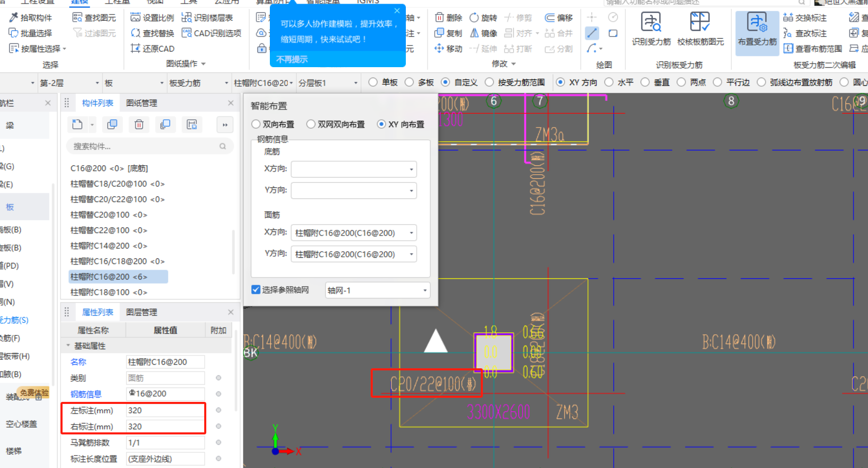Select the 单板 radio option

pyautogui.click(x=383, y=82)
